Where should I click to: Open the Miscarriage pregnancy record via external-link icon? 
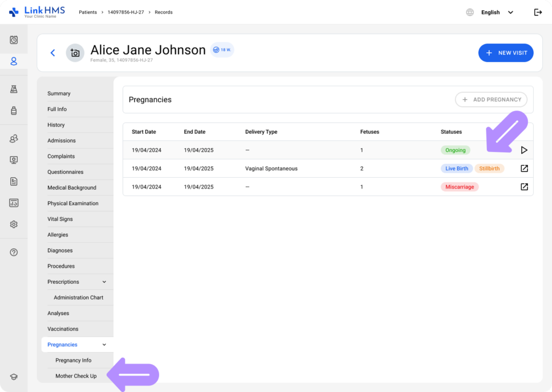(x=524, y=187)
